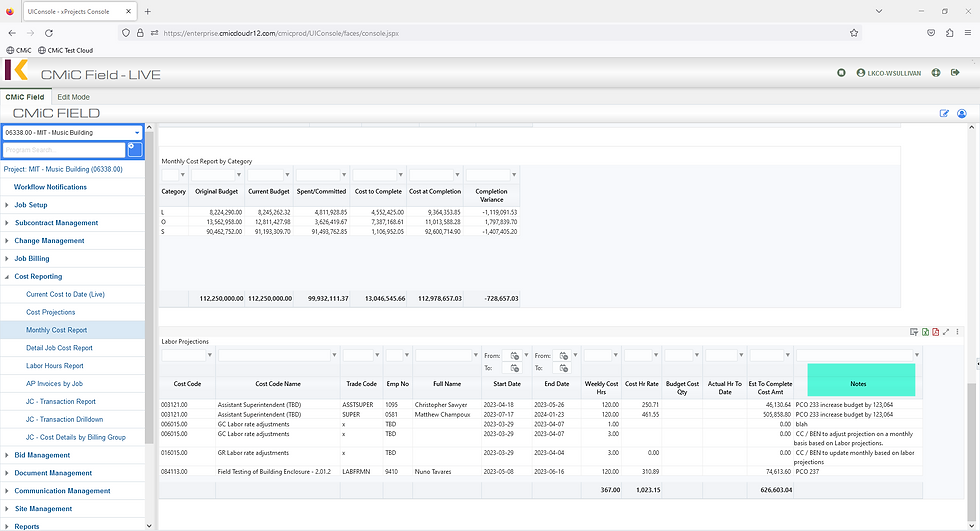Open the Firefox application menu
Screen dimensions: 980x531
click(968, 33)
